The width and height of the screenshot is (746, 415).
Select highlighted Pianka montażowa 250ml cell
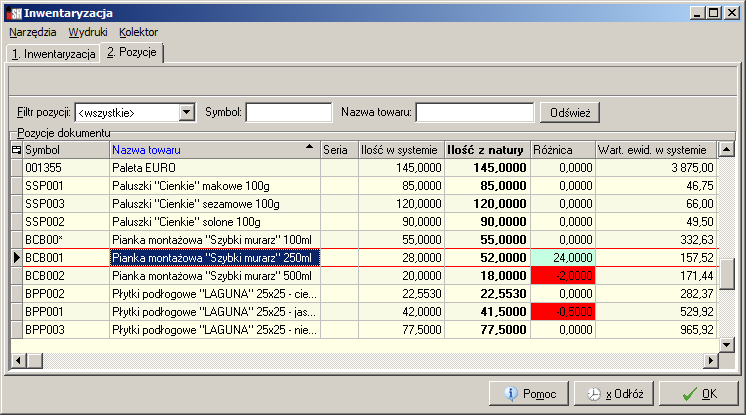215,258
